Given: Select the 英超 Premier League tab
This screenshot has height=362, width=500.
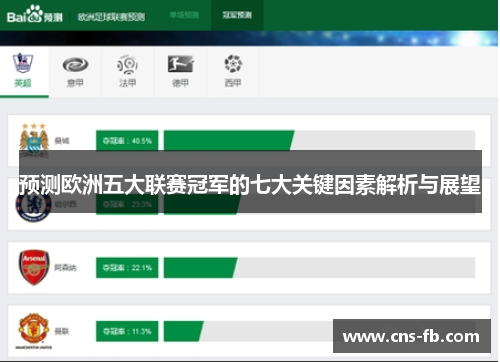Looking at the screenshot, I should pos(24,72).
